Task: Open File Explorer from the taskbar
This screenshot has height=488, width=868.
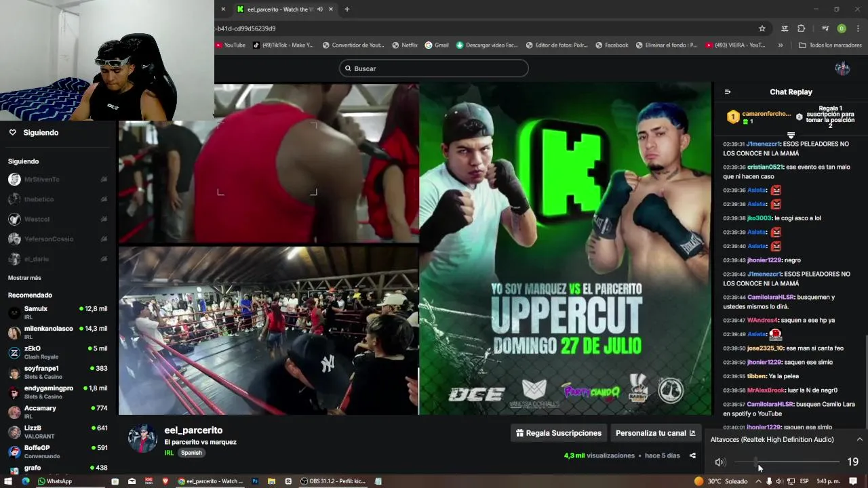Action: pos(271,481)
